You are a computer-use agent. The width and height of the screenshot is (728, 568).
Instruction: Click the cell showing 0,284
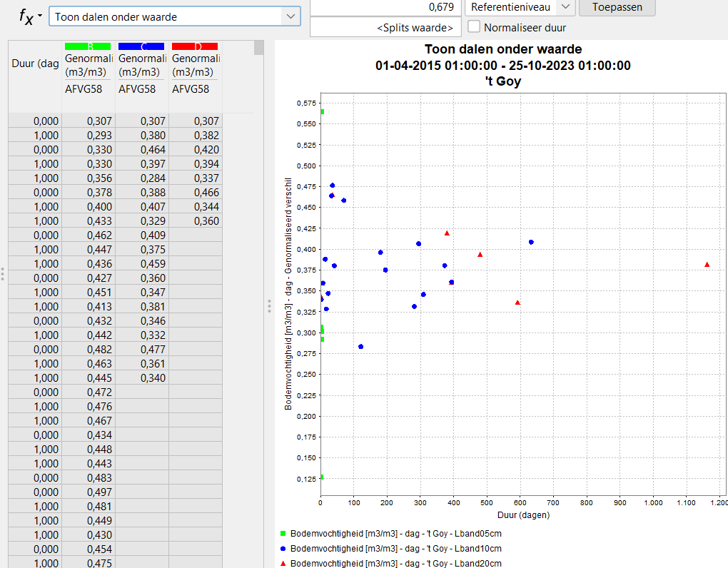141,178
